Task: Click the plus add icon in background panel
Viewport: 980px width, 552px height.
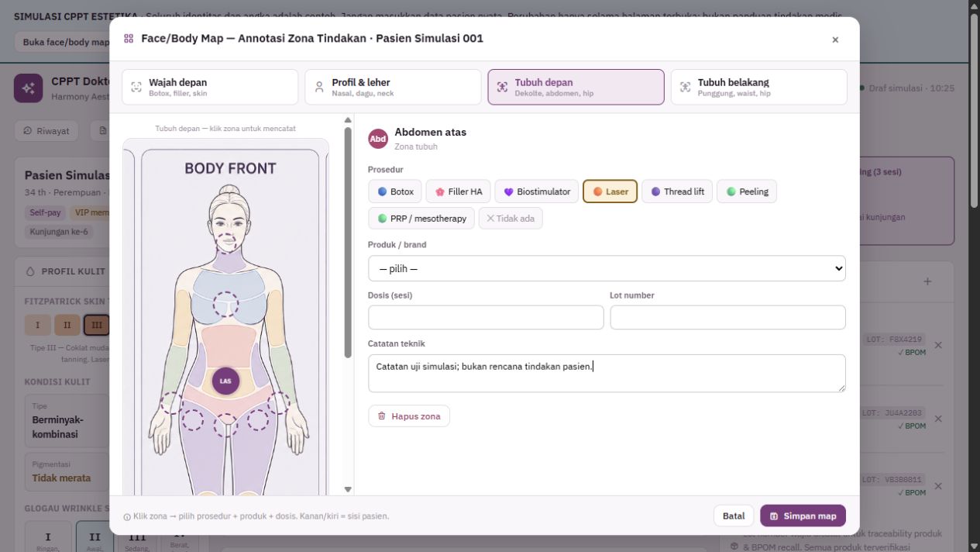Action: [927, 281]
